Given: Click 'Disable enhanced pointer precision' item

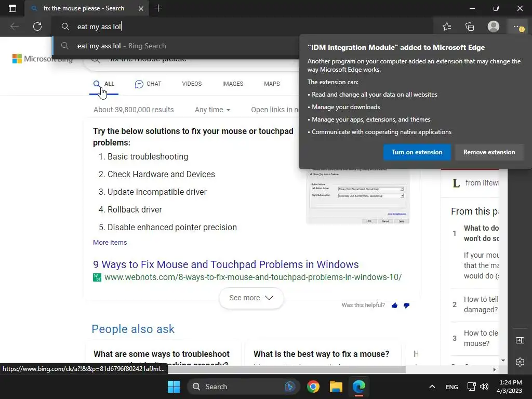Looking at the screenshot, I should (172, 227).
